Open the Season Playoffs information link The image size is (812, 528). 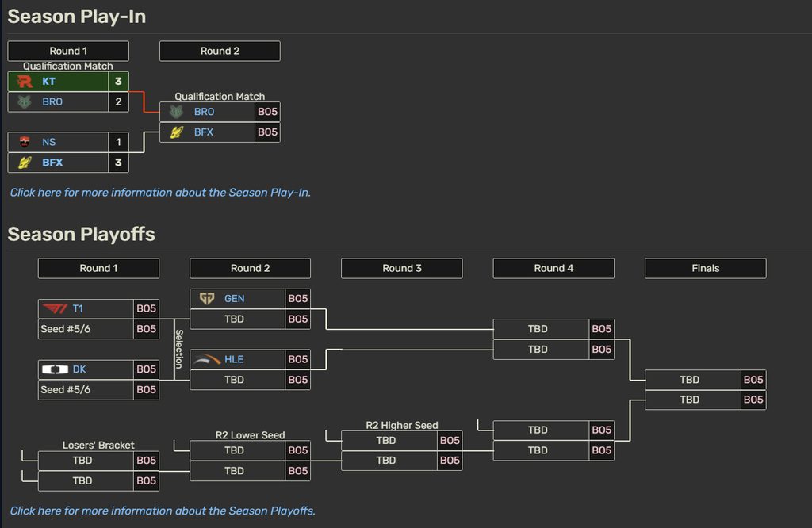pyautogui.click(x=163, y=511)
